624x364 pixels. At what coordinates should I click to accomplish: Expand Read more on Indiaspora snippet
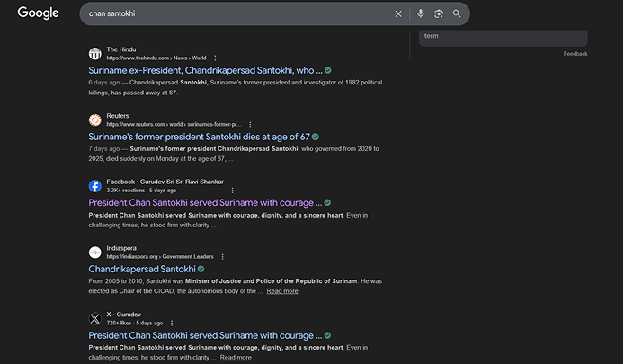click(x=282, y=291)
